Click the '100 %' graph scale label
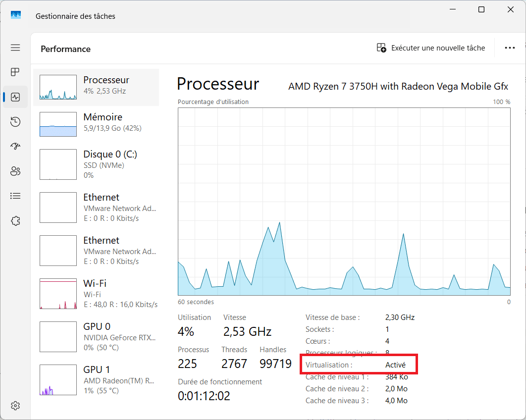Screen dimensions: 526x420 (501, 102)
